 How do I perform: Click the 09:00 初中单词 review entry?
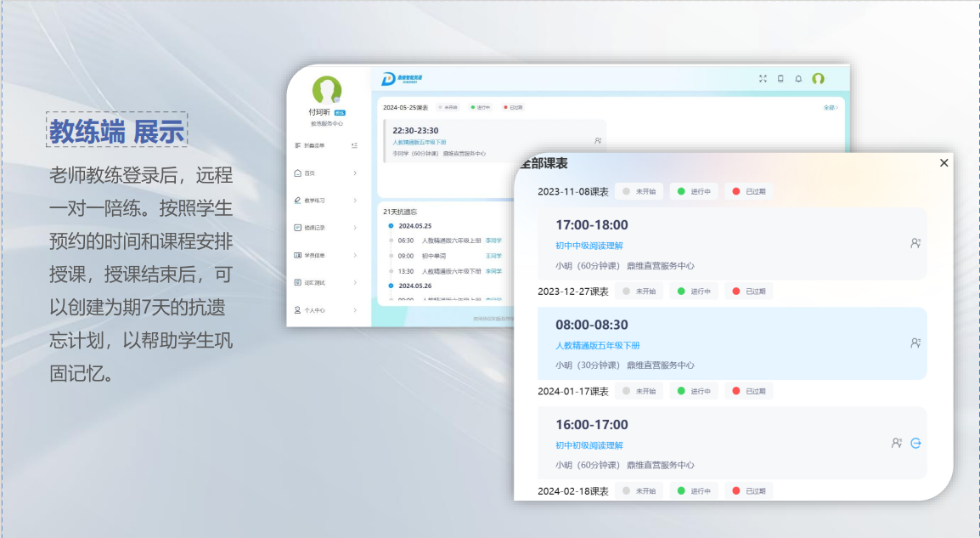point(422,257)
